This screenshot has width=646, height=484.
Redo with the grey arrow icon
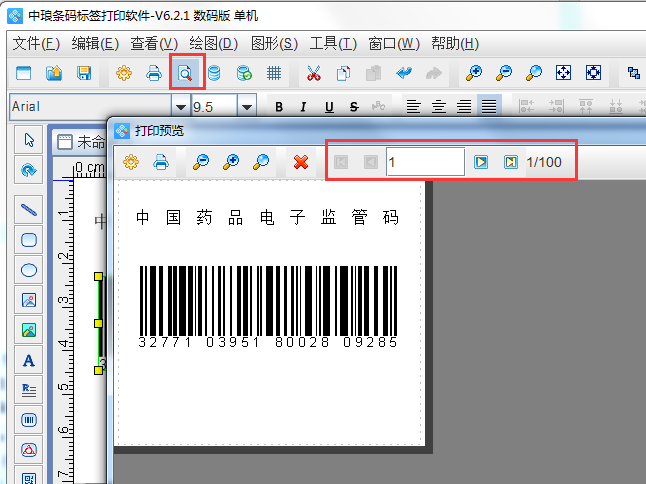(x=433, y=73)
